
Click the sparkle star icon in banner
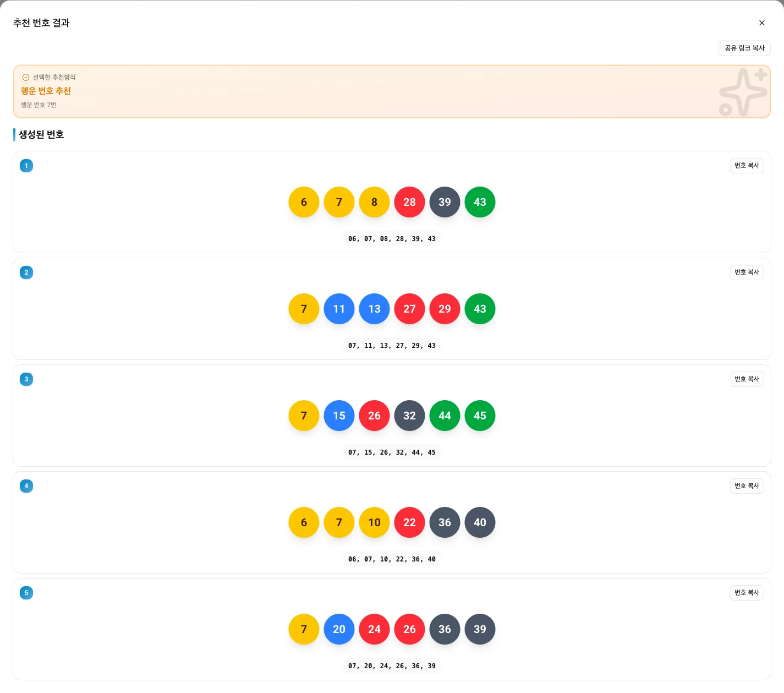743,92
